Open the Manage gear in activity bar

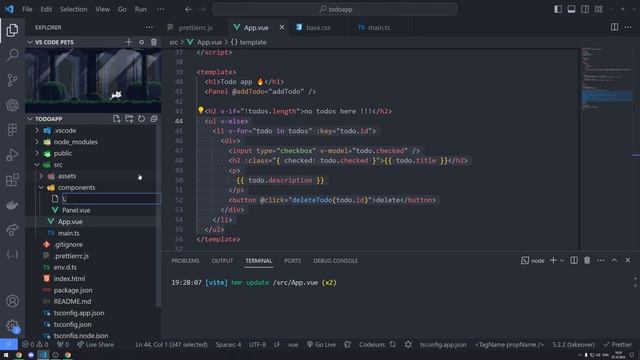point(12,326)
